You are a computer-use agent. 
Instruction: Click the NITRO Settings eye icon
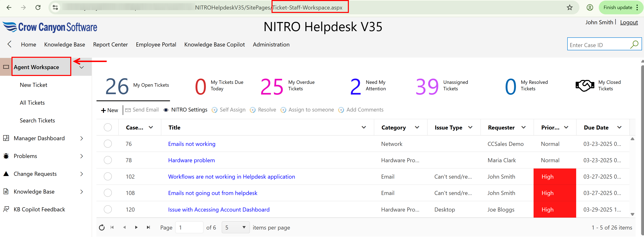tap(166, 110)
